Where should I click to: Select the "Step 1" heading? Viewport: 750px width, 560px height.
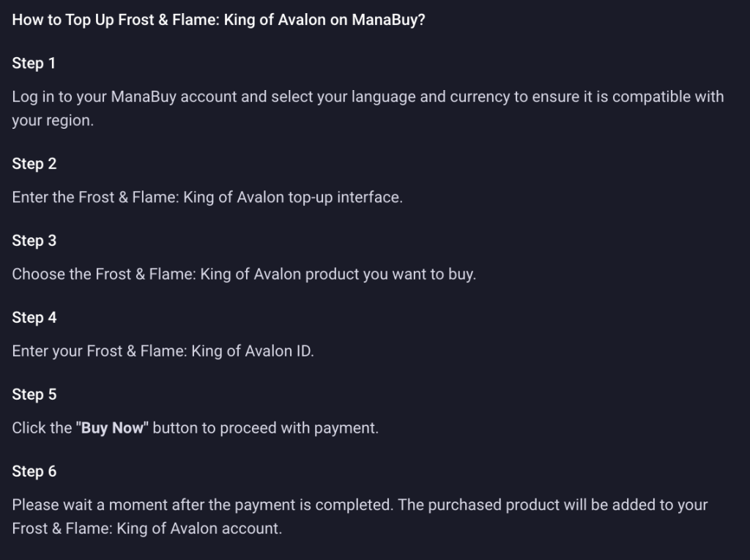(x=34, y=63)
